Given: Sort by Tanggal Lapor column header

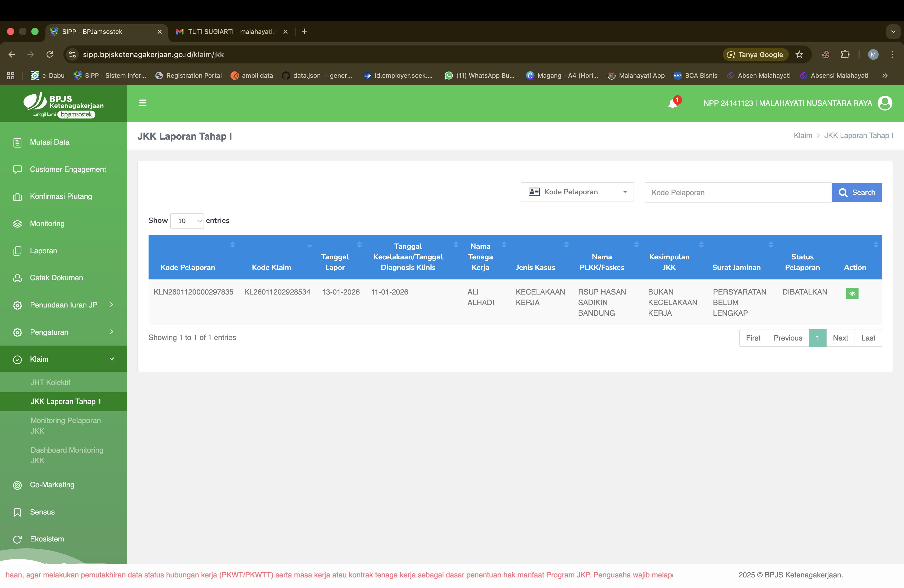Looking at the screenshot, I should (x=335, y=262).
